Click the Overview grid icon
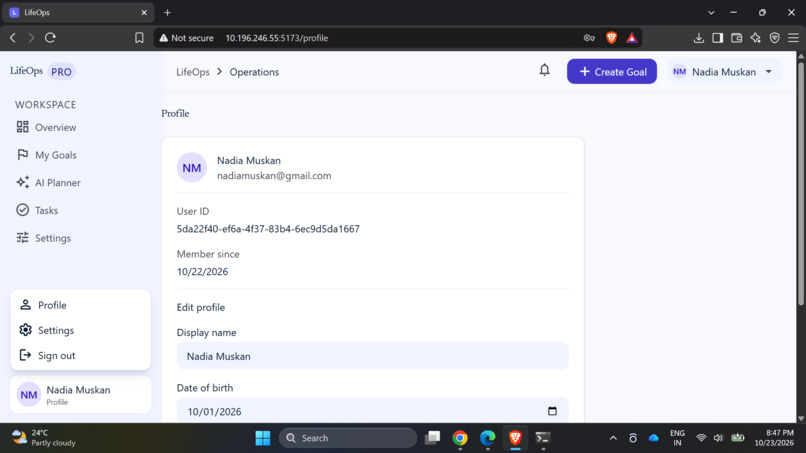 pyautogui.click(x=22, y=127)
